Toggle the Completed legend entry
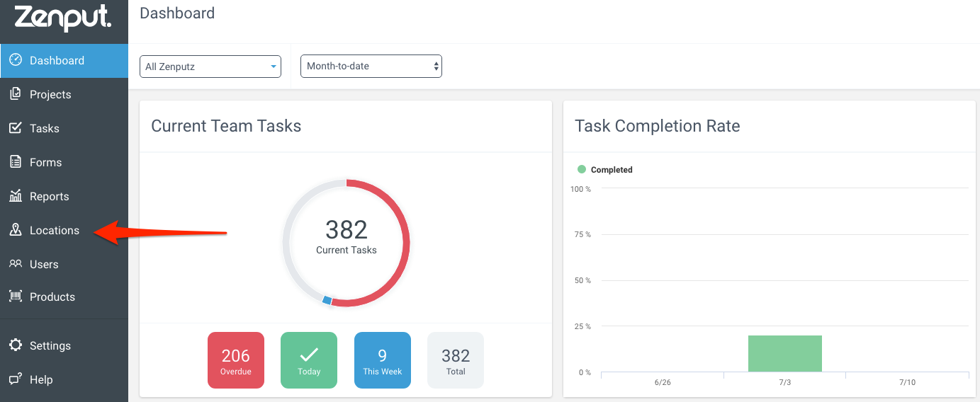This screenshot has width=980, height=402. click(605, 170)
